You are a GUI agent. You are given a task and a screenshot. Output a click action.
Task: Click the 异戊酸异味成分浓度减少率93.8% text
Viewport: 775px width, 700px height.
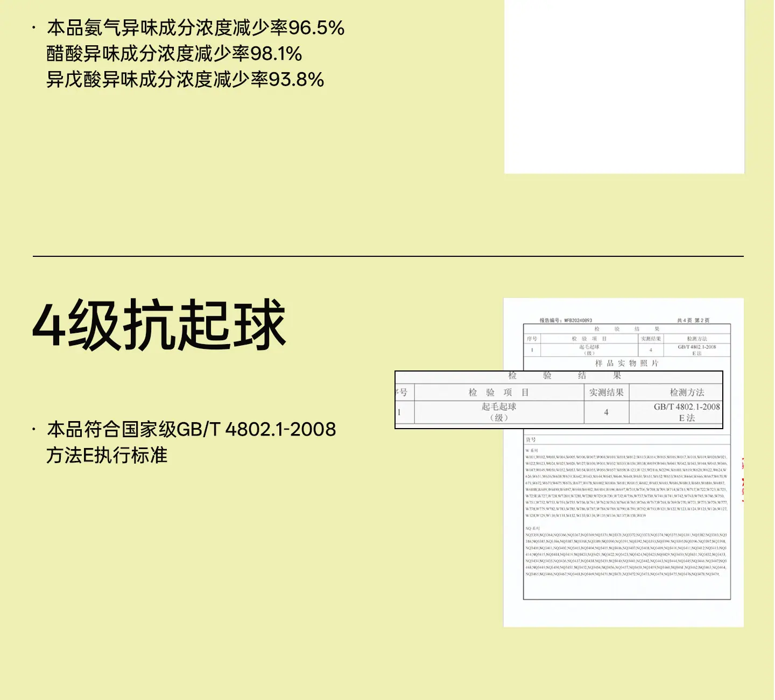pos(185,79)
